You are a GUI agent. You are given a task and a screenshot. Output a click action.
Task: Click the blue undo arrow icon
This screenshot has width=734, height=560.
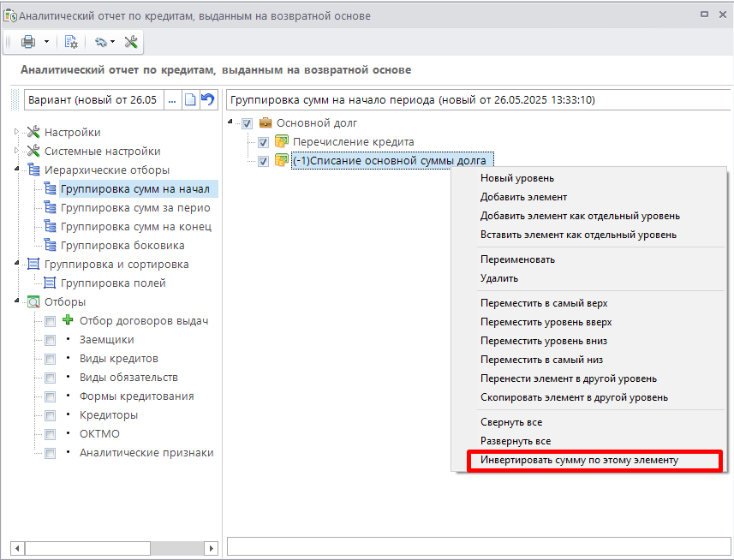point(207,100)
